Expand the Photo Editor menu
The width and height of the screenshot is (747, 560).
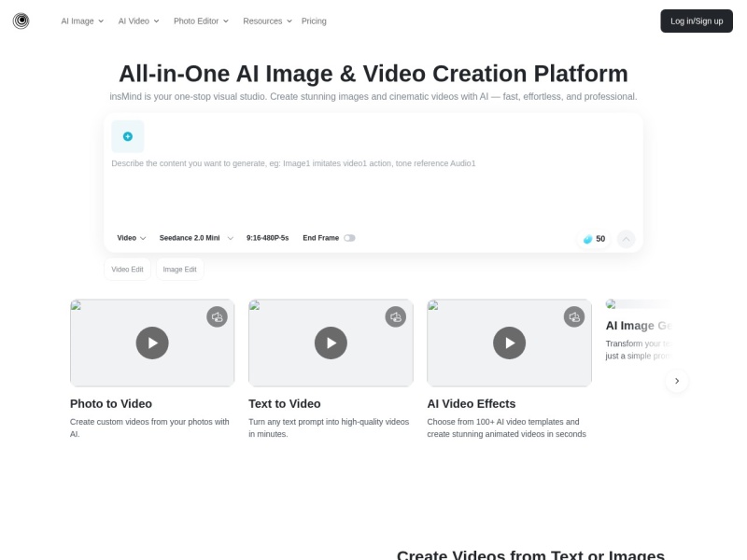click(201, 21)
